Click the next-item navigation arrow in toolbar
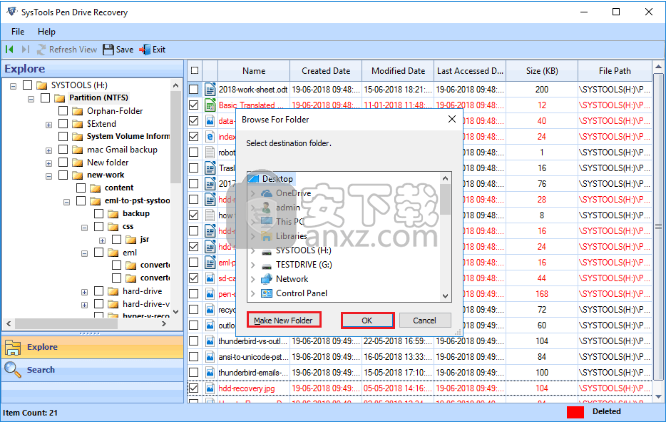The image size is (669, 422). pos(25,49)
